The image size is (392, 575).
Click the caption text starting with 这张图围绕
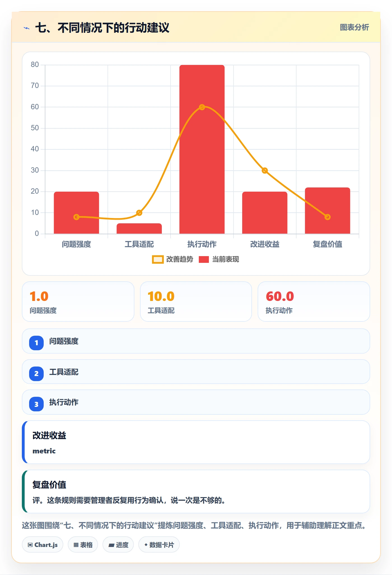coord(195,525)
